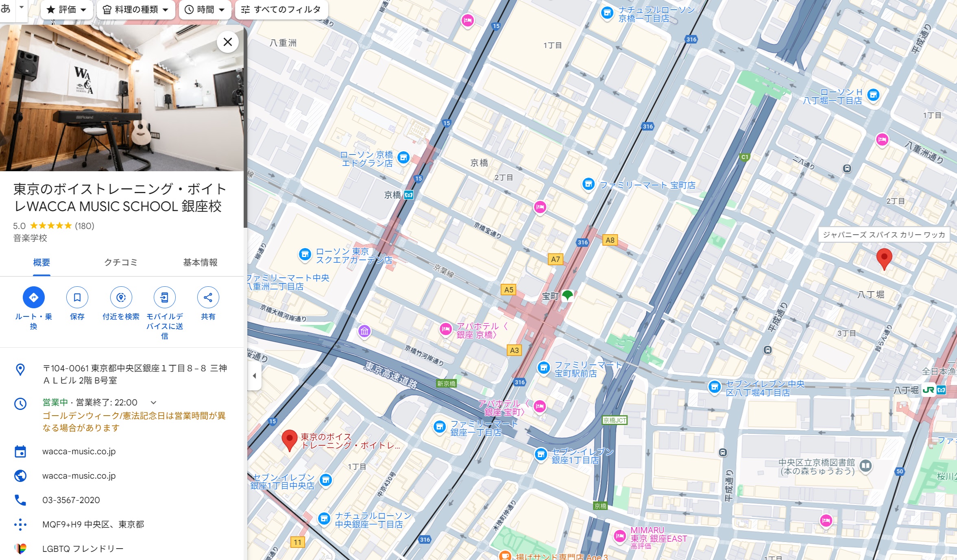The width and height of the screenshot is (957, 560).
Task: Expand the 営業中 opening hours chevron
Action: [153, 403]
